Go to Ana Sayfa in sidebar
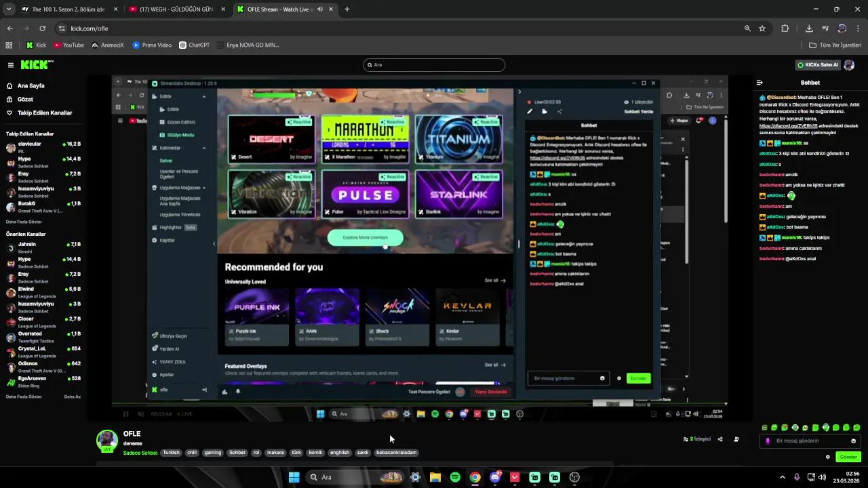Viewport: 868px width, 488px height. [x=31, y=86]
